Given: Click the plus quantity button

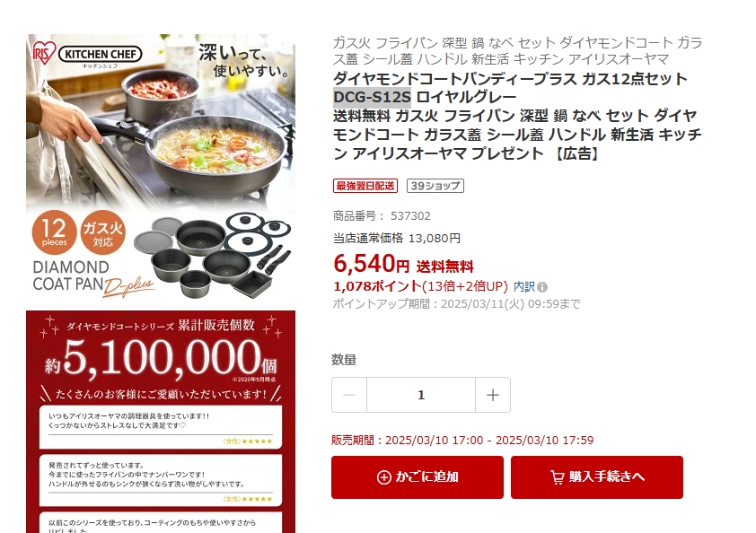Looking at the screenshot, I should tap(493, 395).
